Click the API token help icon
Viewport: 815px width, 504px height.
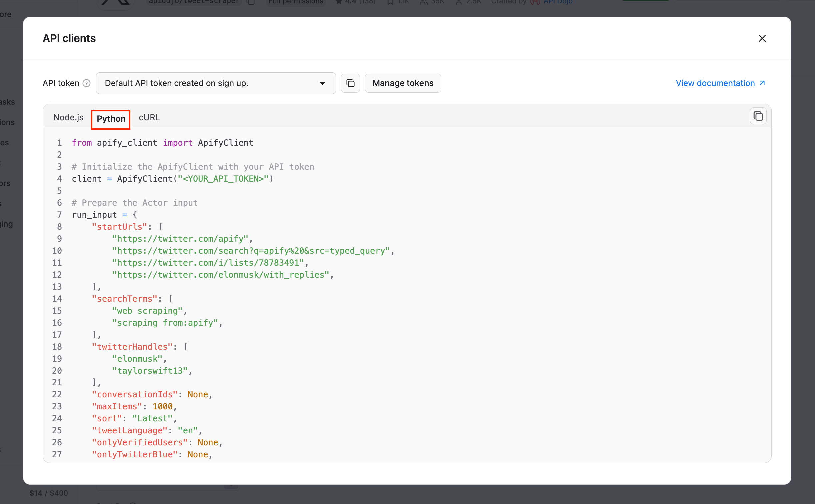86,83
